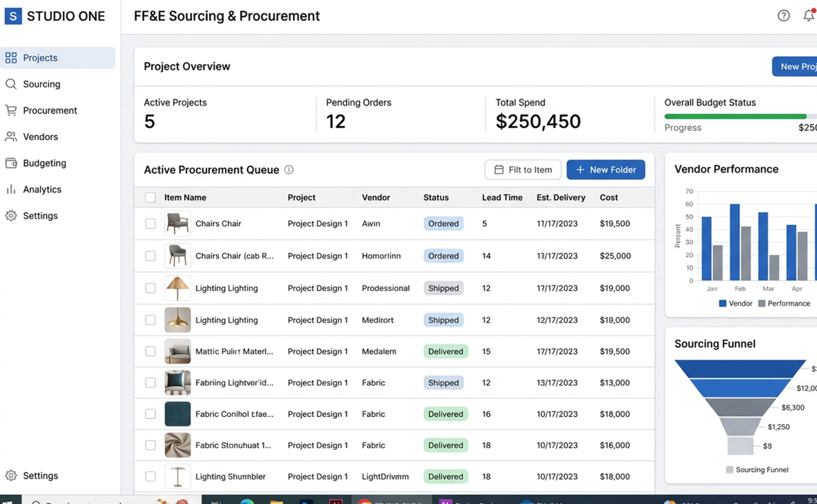Viewport: 817px width, 504px height.
Task: Click the Vendor column header
Action: click(376, 197)
